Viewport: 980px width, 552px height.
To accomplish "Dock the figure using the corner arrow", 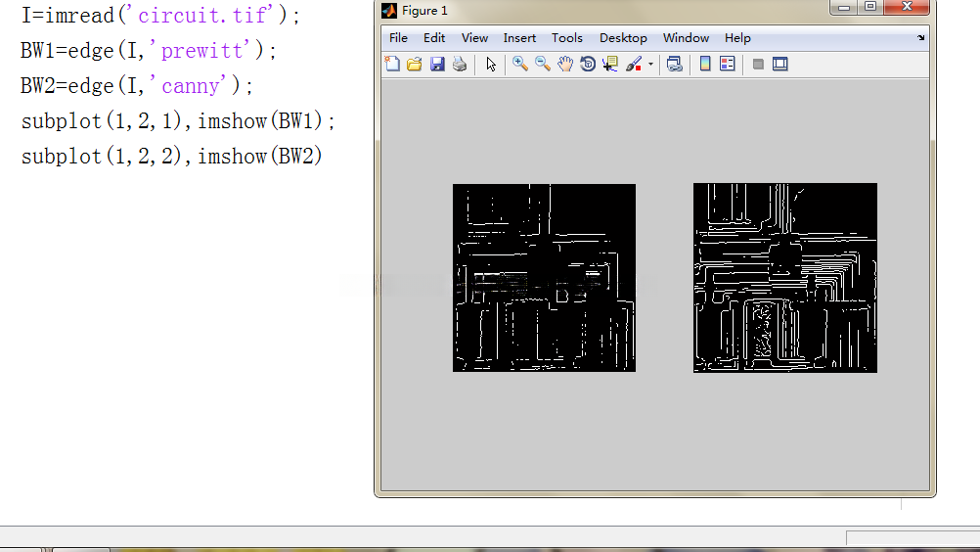I will 920,37.
